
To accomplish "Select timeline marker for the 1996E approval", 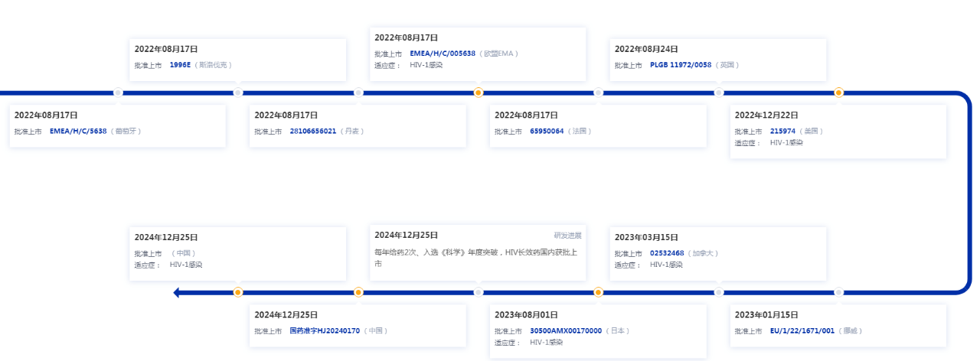I will tap(238, 93).
